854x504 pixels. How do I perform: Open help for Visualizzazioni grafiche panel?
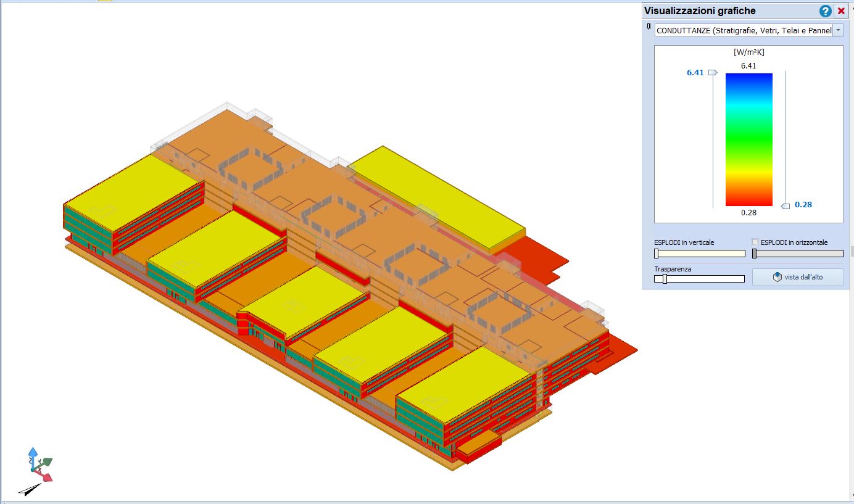pos(825,11)
